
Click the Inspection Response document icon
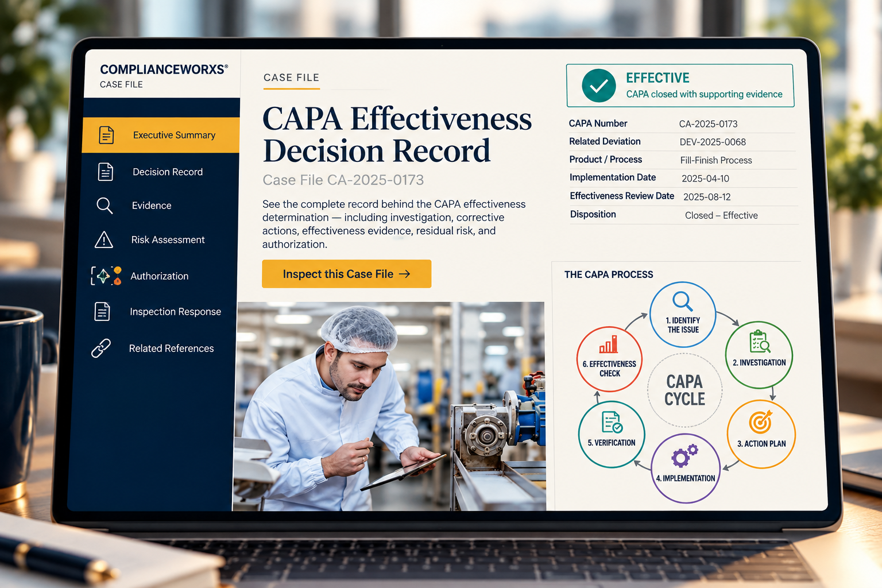coord(102,311)
